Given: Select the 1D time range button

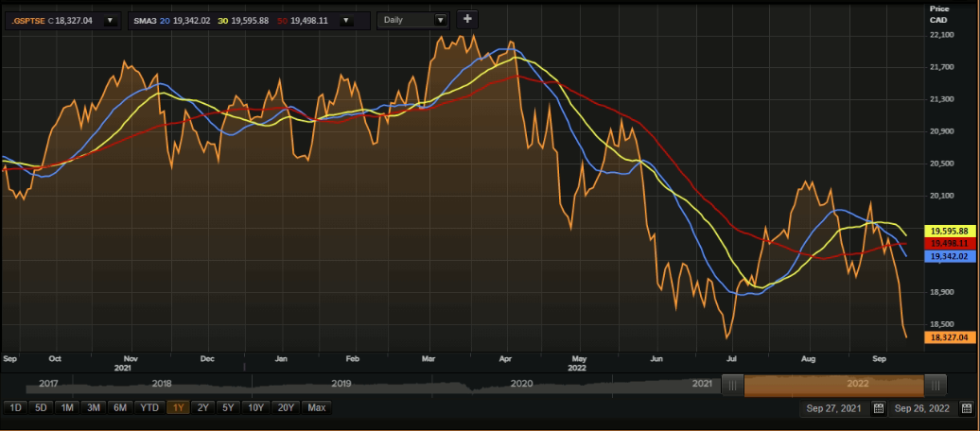Looking at the screenshot, I should click(x=16, y=408).
